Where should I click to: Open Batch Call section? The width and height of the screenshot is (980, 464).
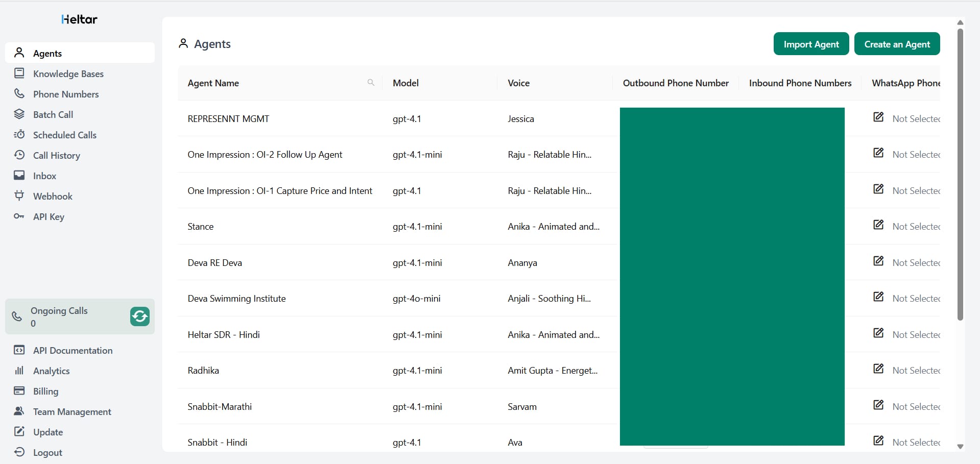[53, 115]
